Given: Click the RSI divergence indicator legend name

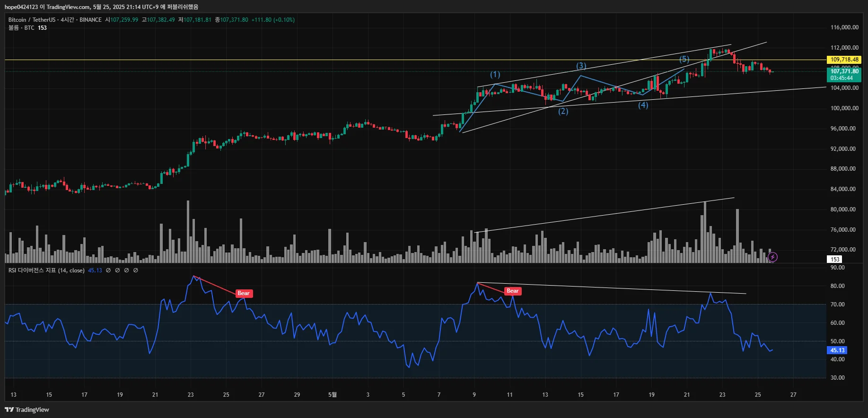Looking at the screenshot, I should [46, 270].
